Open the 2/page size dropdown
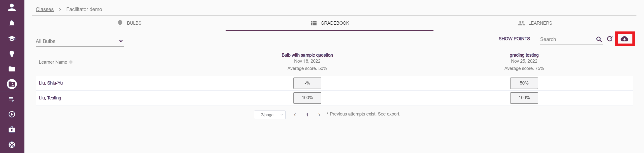The image size is (644, 153). 270,115
